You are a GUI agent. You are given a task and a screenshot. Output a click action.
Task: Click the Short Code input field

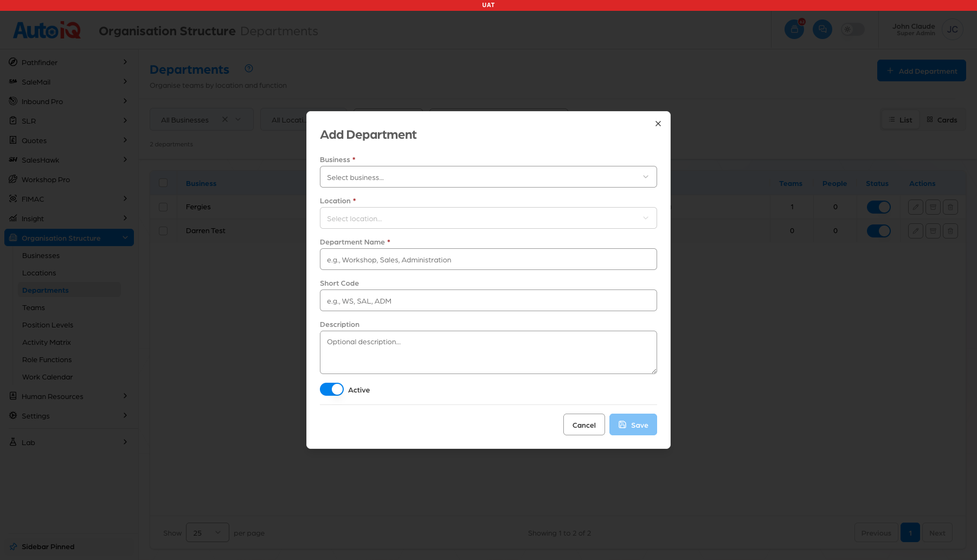point(489,300)
